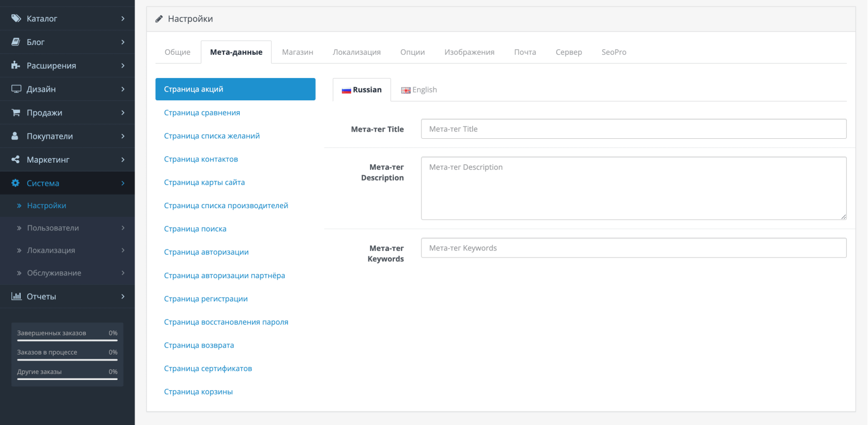Click the Мета-тег Keywords input field

pos(634,248)
